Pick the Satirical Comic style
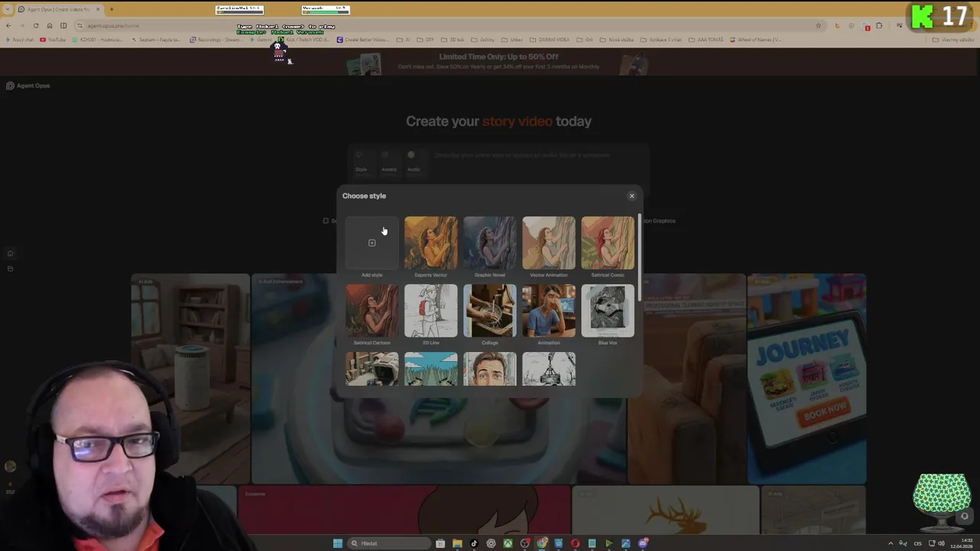The height and width of the screenshot is (551, 980). 608,243
